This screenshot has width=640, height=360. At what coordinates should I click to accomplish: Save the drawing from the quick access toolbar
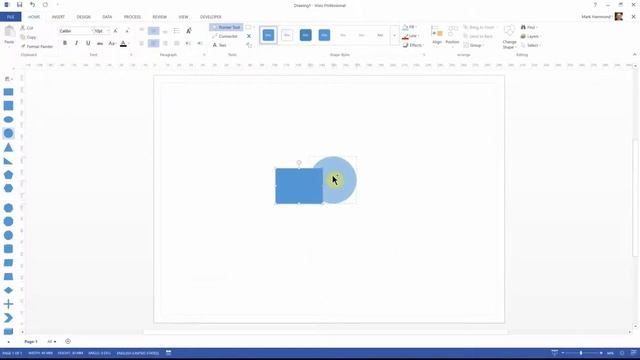19,5
